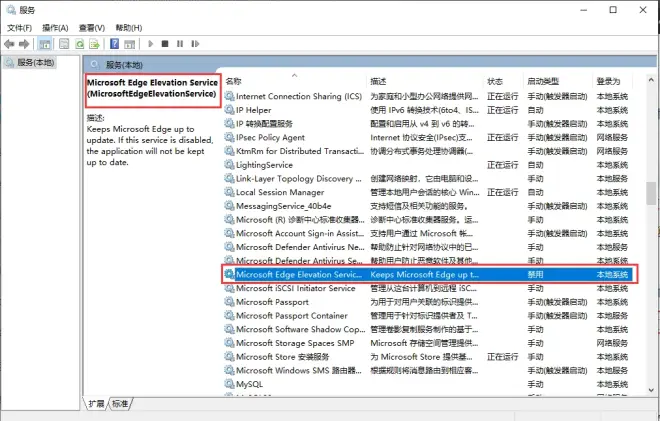Click the Services app icon in title bar
Viewport: 660px width, 421px height.
point(11,10)
